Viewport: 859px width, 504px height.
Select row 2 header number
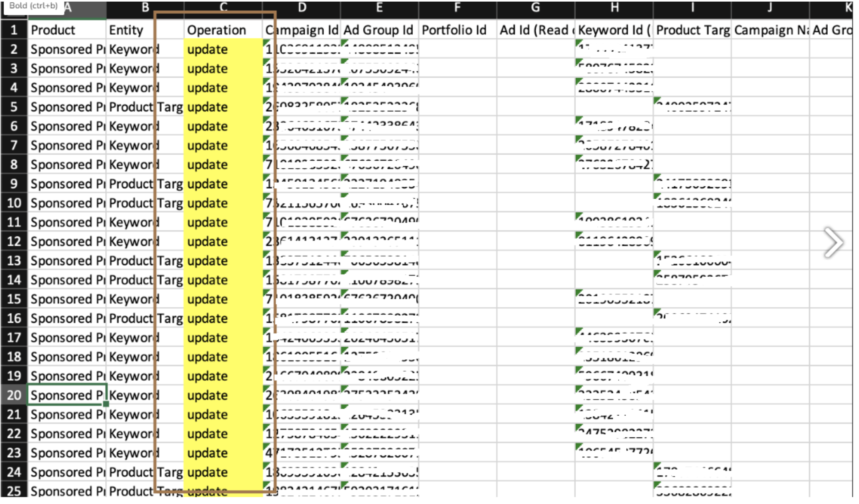14,49
